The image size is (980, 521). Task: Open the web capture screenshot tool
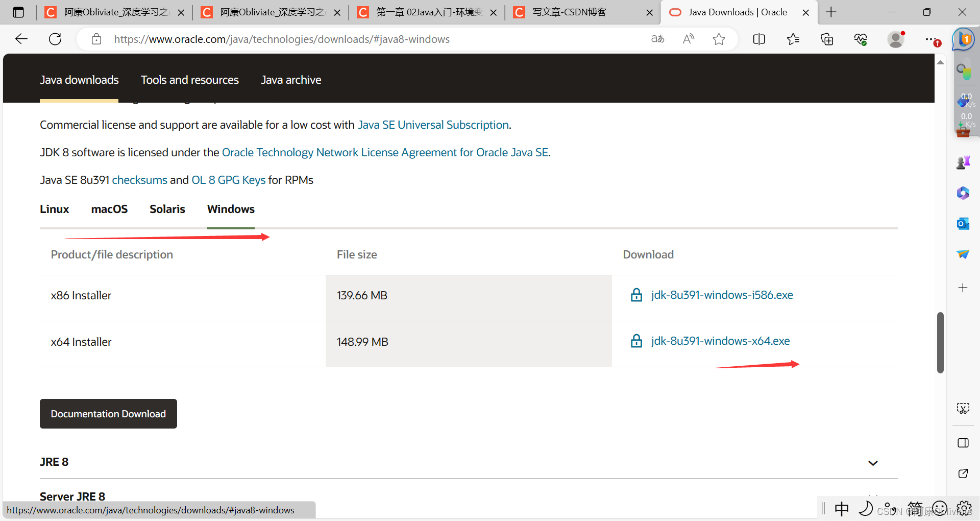click(x=963, y=408)
